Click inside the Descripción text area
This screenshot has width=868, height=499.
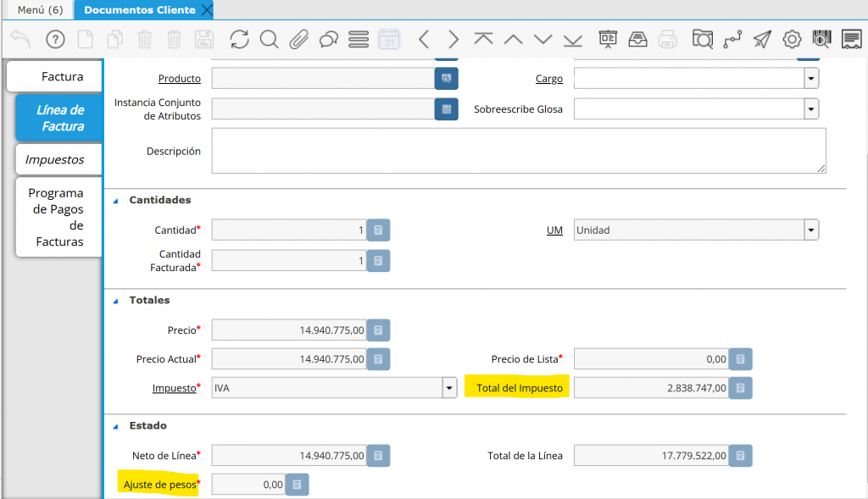[519, 151]
